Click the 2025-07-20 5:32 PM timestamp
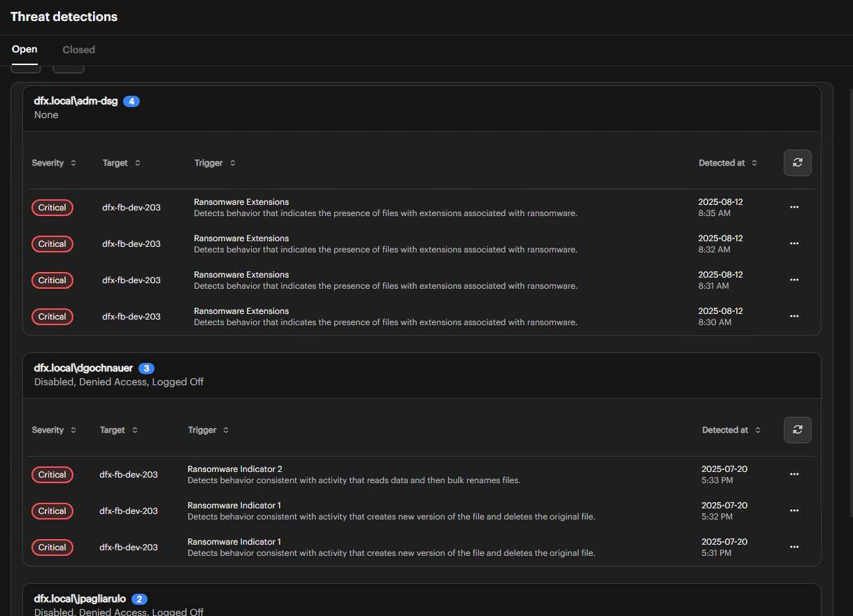 coord(724,511)
